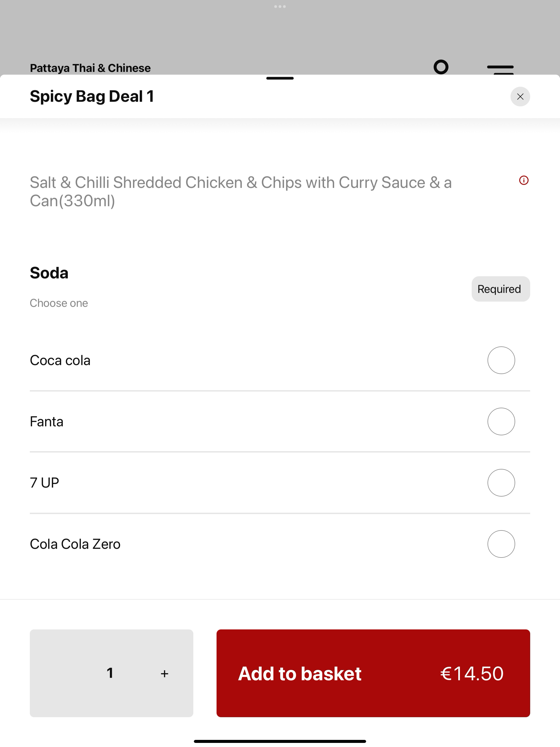This screenshot has height=747, width=560.
Task: Select the Cola Cola Zero radio button
Action: tap(501, 544)
